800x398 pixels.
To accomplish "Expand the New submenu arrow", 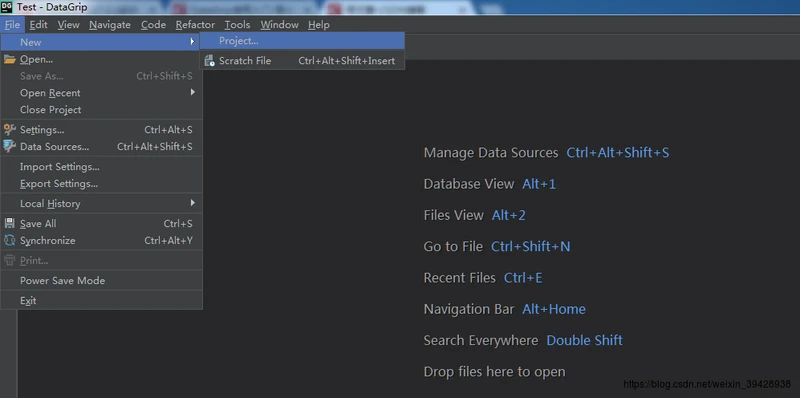I will pyautogui.click(x=192, y=41).
